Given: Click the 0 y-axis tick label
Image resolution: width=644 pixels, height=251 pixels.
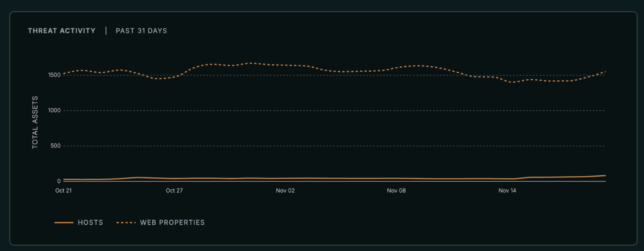Looking at the screenshot, I should coord(59,181).
